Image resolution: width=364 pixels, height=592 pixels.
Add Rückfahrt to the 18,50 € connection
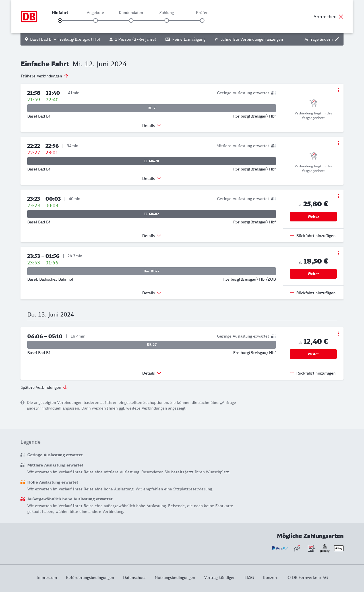313,293
